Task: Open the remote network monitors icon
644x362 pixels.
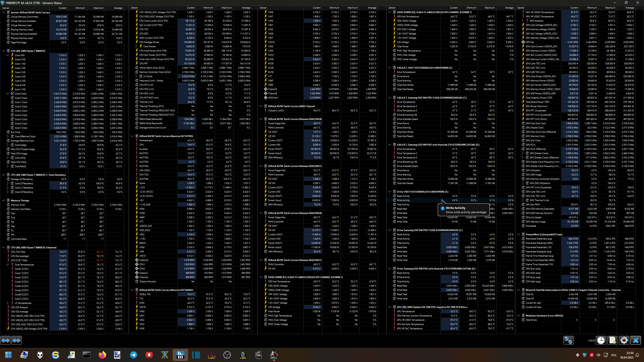Action: [x=568, y=340]
